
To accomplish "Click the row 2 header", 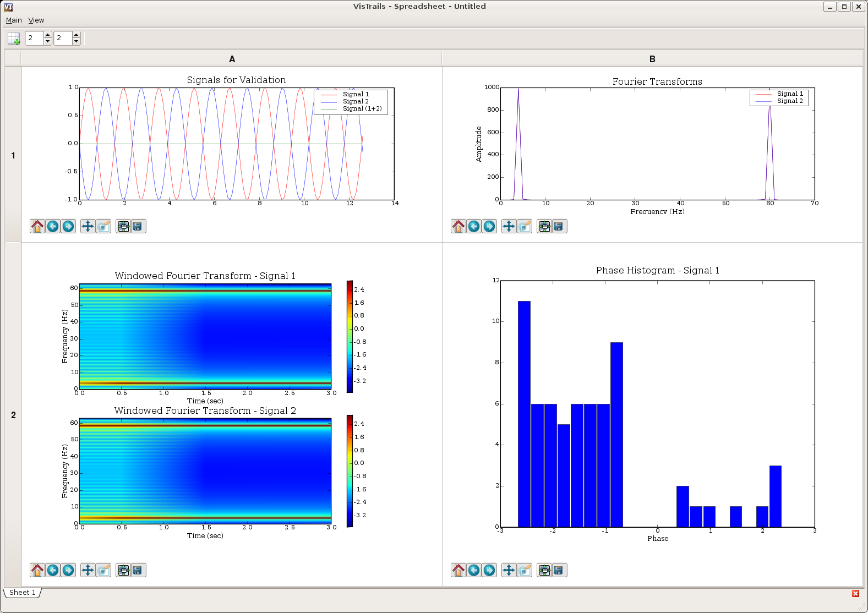I will [x=13, y=415].
